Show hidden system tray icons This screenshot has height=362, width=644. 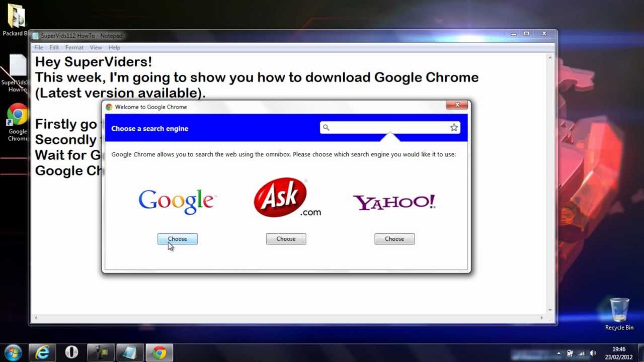pos(558,353)
